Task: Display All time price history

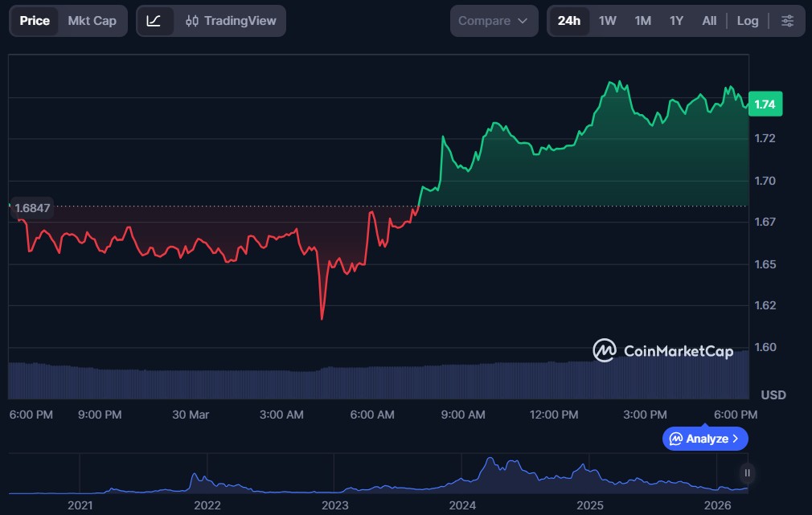Action: point(708,21)
